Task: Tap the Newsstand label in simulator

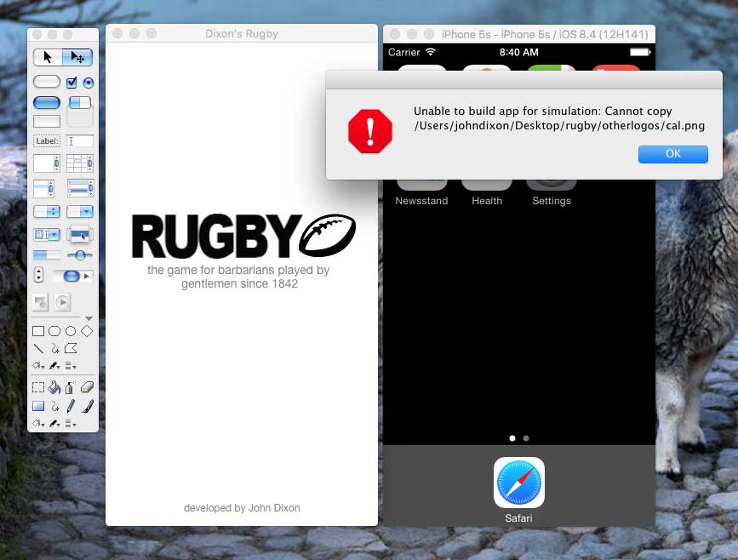Action: (x=421, y=201)
